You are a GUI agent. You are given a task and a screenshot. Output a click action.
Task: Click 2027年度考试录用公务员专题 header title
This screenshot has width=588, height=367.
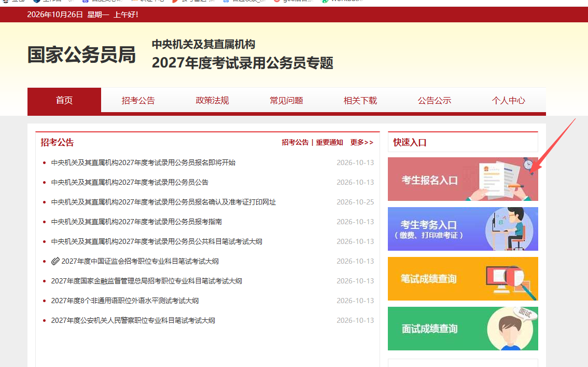(243, 63)
